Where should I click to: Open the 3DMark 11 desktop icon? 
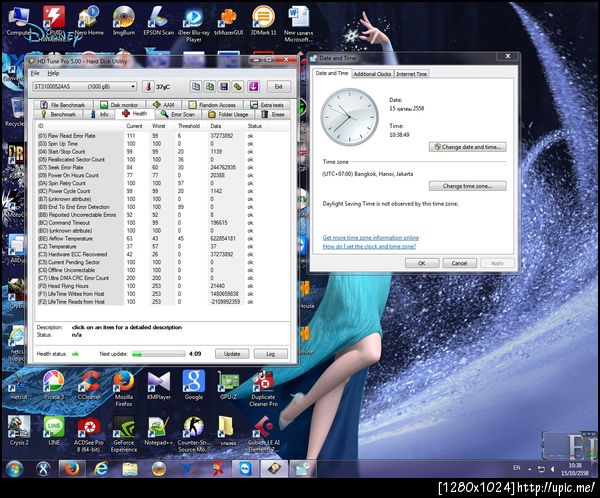click(x=263, y=22)
